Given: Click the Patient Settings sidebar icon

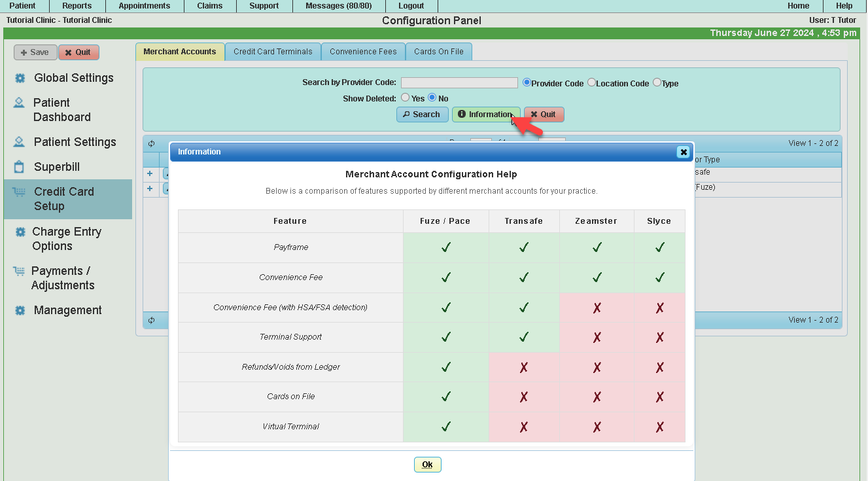Looking at the screenshot, I should point(20,142).
